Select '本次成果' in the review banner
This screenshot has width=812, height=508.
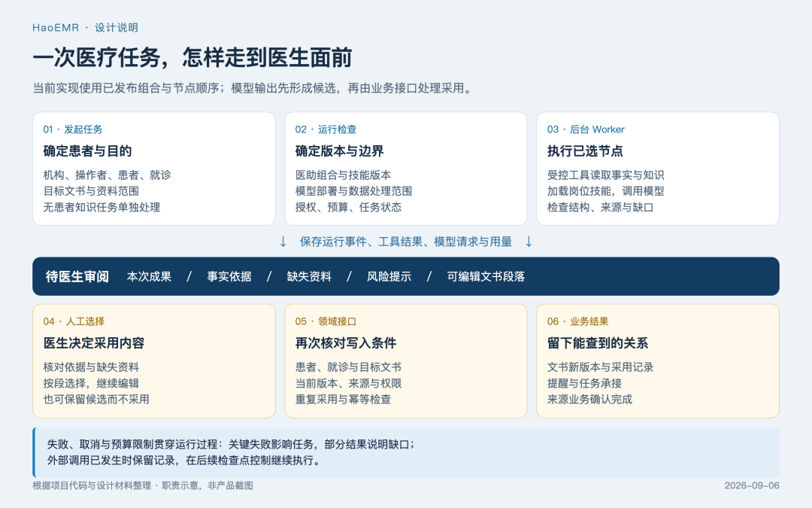[149, 276]
